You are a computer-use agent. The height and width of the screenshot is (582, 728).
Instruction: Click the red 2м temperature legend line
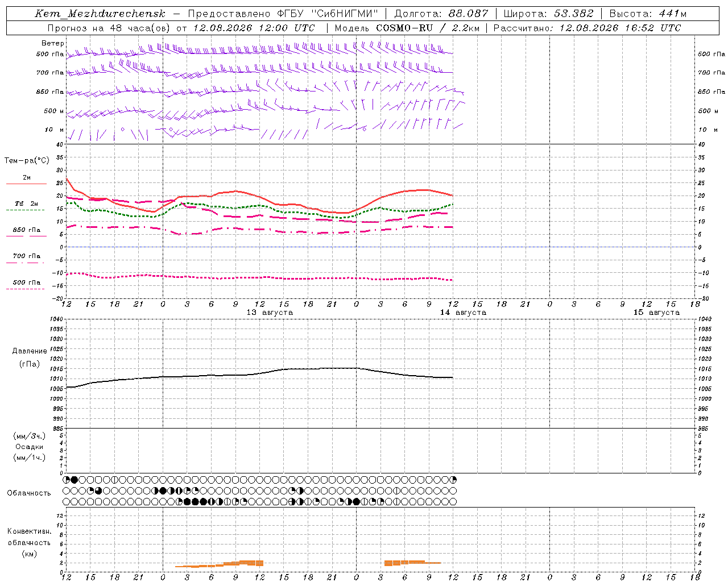click(x=26, y=184)
